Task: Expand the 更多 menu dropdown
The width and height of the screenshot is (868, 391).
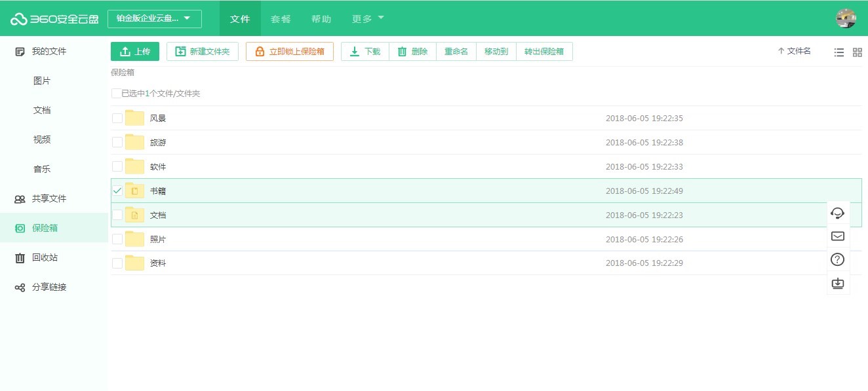Action: [x=368, y=19]
